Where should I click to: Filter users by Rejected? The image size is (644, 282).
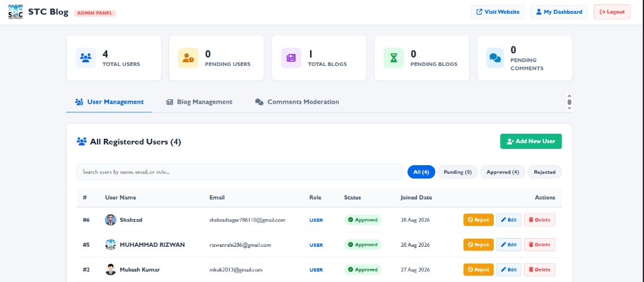(545, 172)
